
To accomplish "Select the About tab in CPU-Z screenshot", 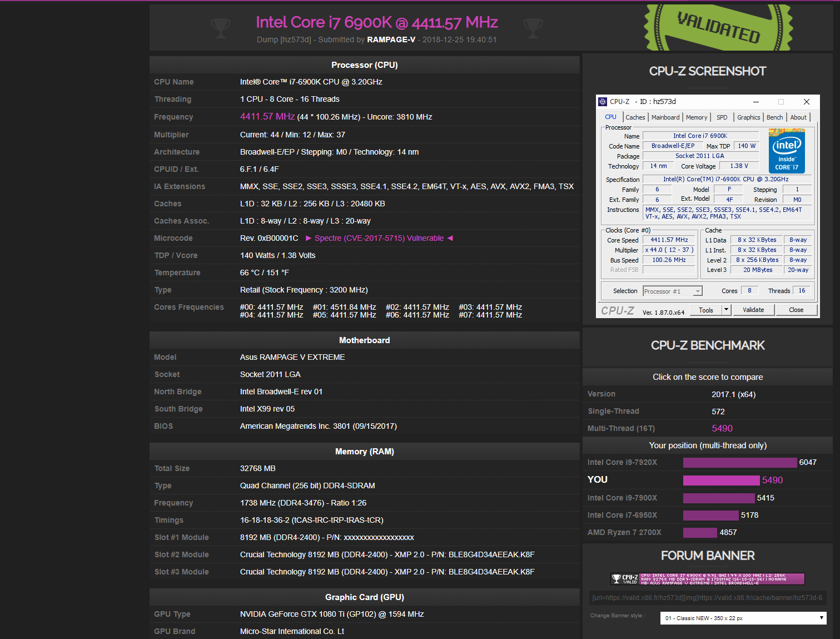I will (x=798, y=117).
